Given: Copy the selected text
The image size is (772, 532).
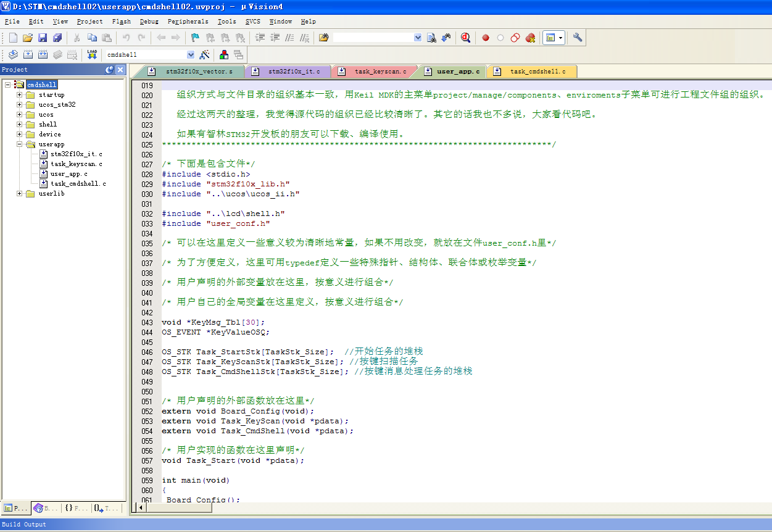Looking at the screenshot, I should point(92,38).
